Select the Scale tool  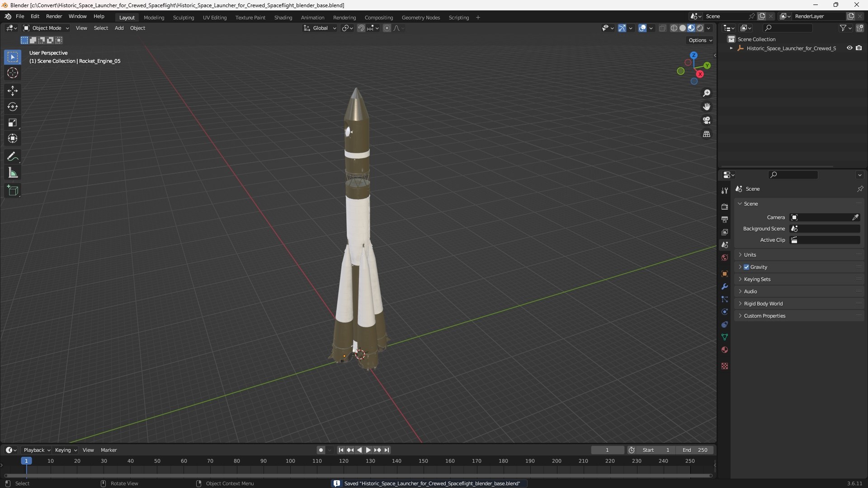(13, 122)
